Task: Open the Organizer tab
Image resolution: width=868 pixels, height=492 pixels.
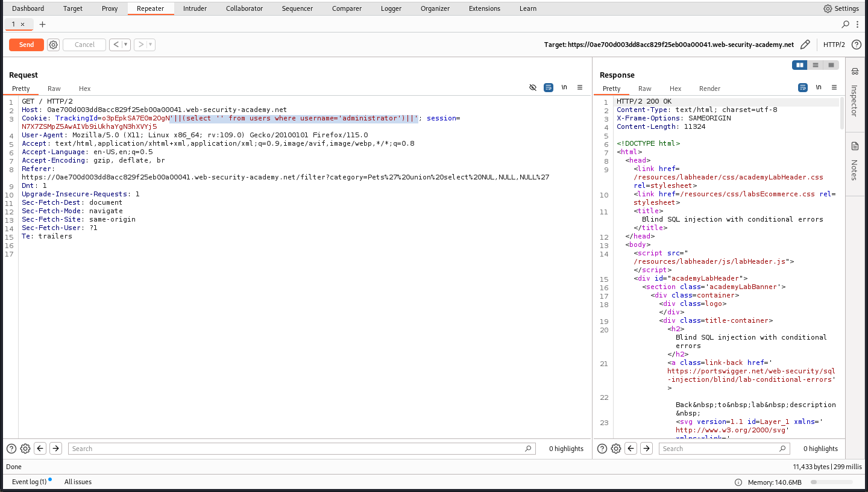Action: [435, 8]
